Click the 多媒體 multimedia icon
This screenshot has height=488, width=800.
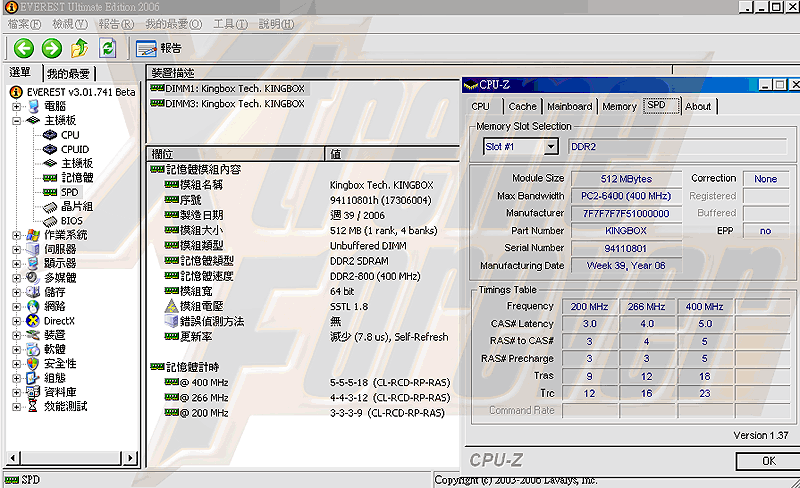click(x=33, y=278)
